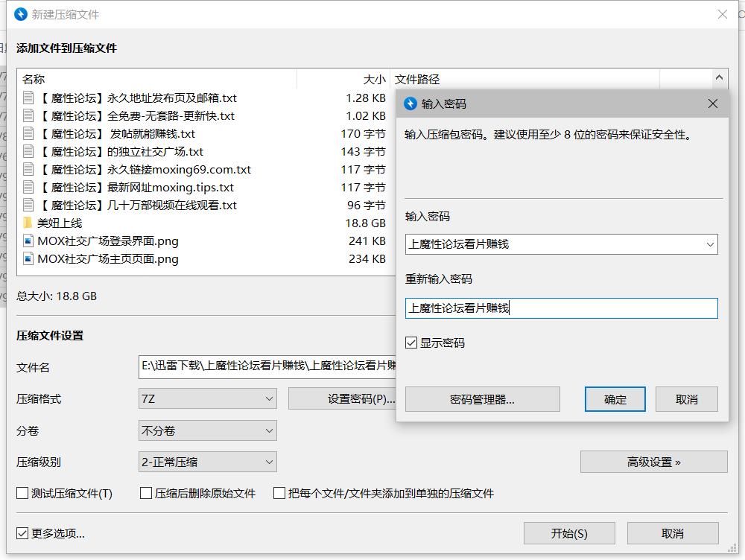
Task: Open the 分卷 不分卷 dropdown
Action: click(x=208, y=431)
